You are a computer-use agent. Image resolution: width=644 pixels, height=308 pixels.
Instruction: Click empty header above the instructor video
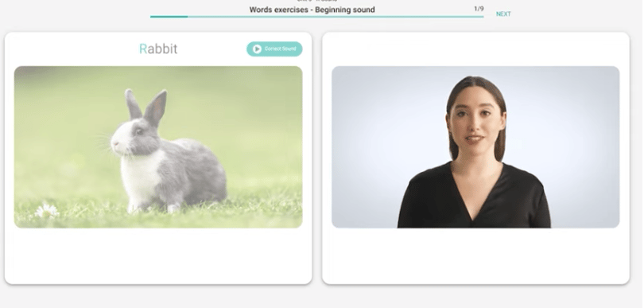tap(475, 49)
